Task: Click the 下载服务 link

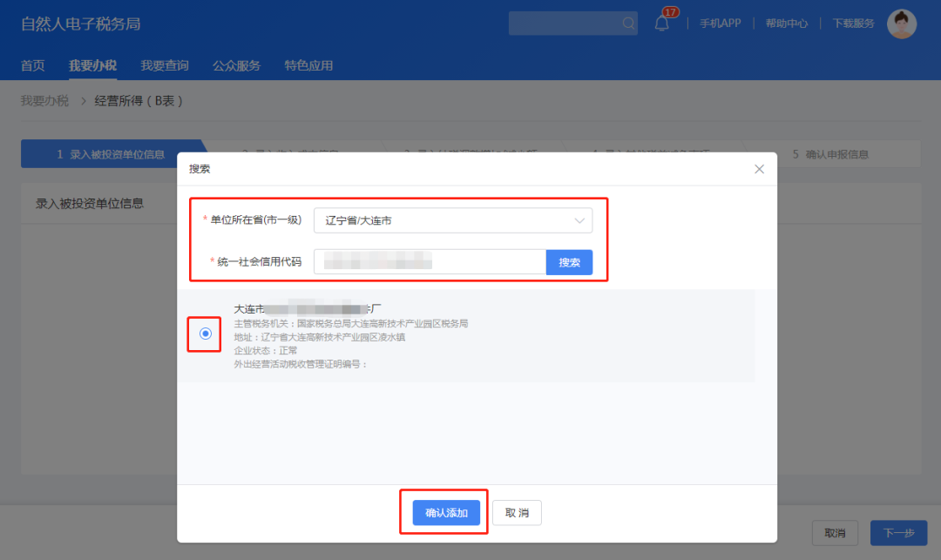Action: (853, 24)
